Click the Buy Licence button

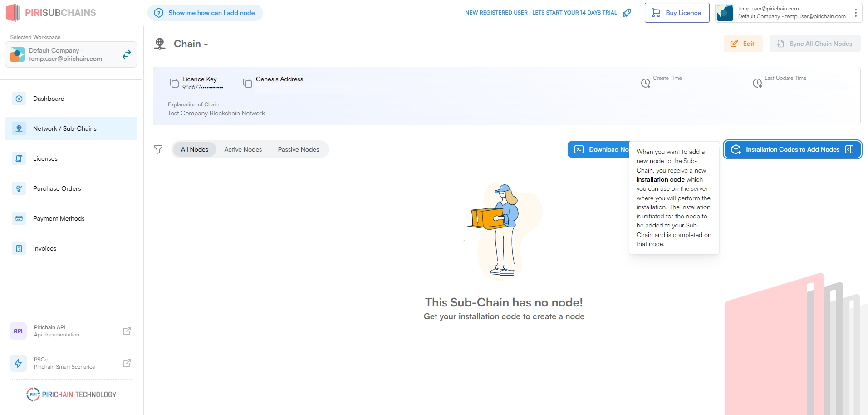coord(677,13)
